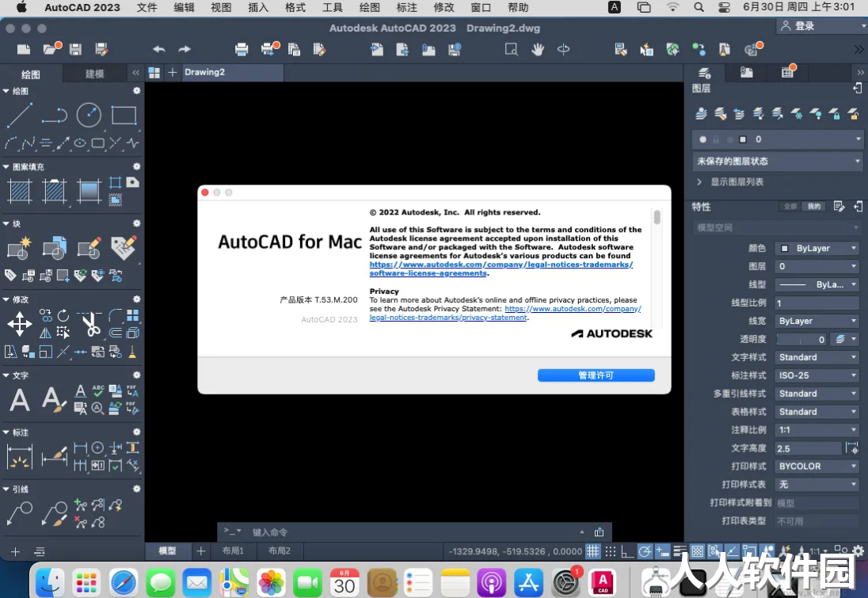Toggle grid display in status bar

[x=593, y=551]
